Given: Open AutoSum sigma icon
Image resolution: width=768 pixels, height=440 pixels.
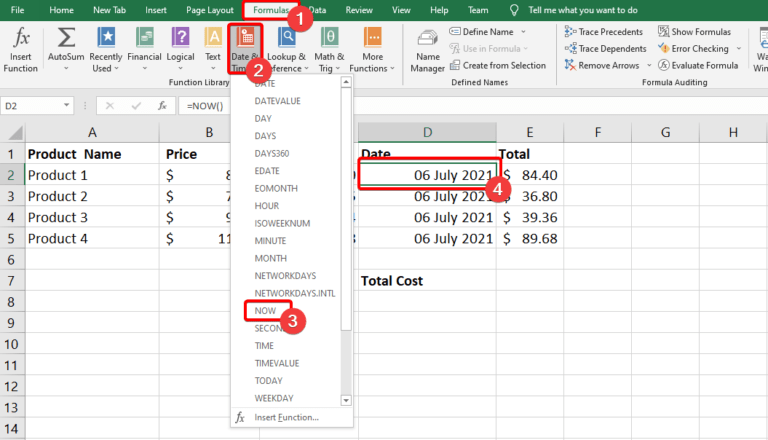Looking at the screenshot, I should pos(66,38).
